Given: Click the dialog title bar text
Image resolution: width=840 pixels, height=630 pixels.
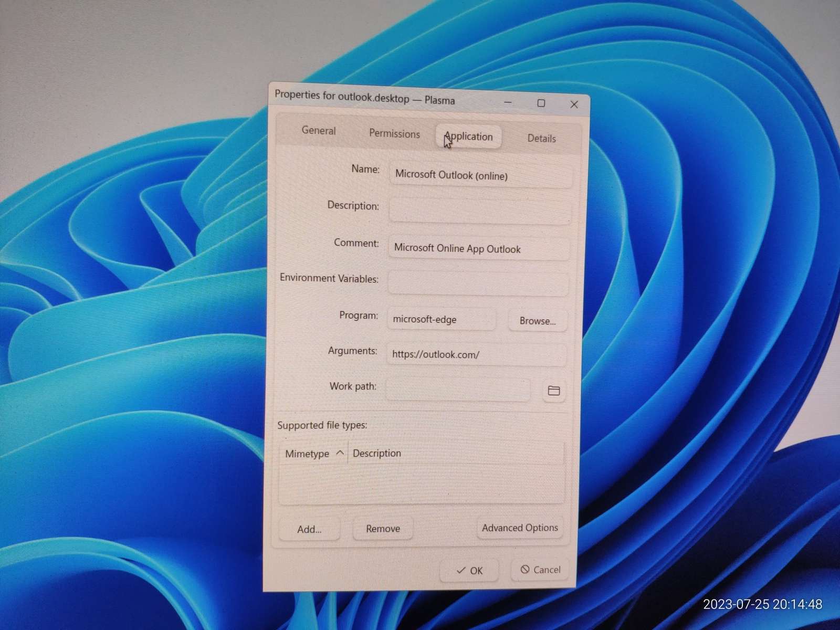Looking at the screenshot, I should pyautogui.click(x=365, y=98).
